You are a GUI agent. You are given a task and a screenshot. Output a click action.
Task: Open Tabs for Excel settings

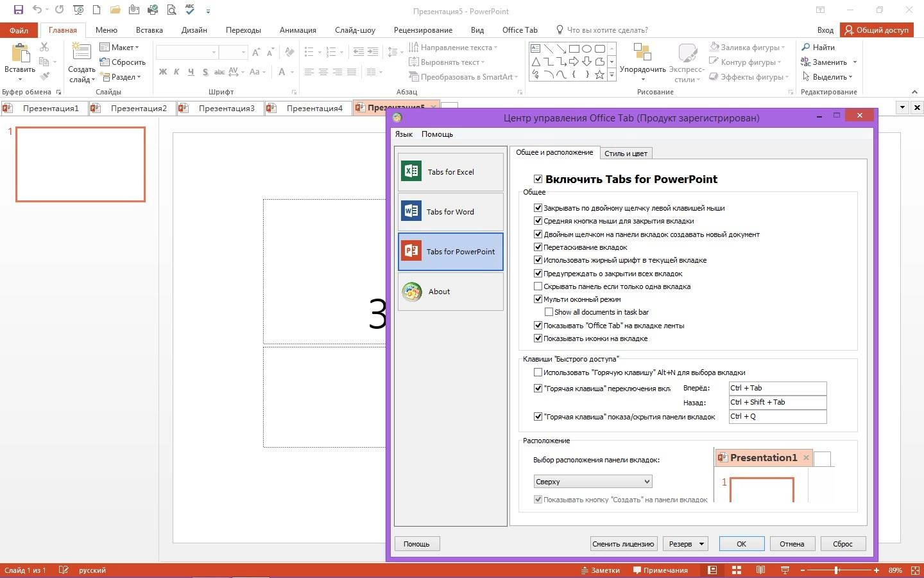coord(450,171)
